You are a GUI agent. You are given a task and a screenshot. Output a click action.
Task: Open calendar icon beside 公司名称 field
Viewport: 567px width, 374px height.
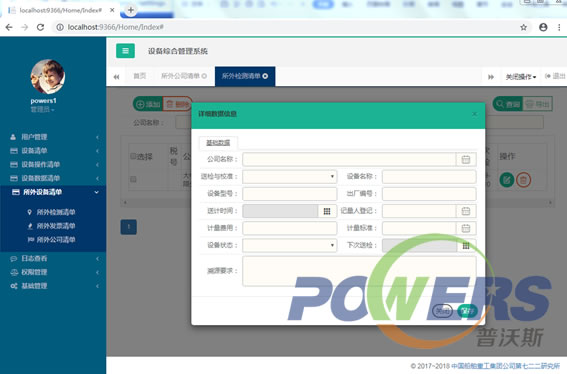(x=466, y=160)
